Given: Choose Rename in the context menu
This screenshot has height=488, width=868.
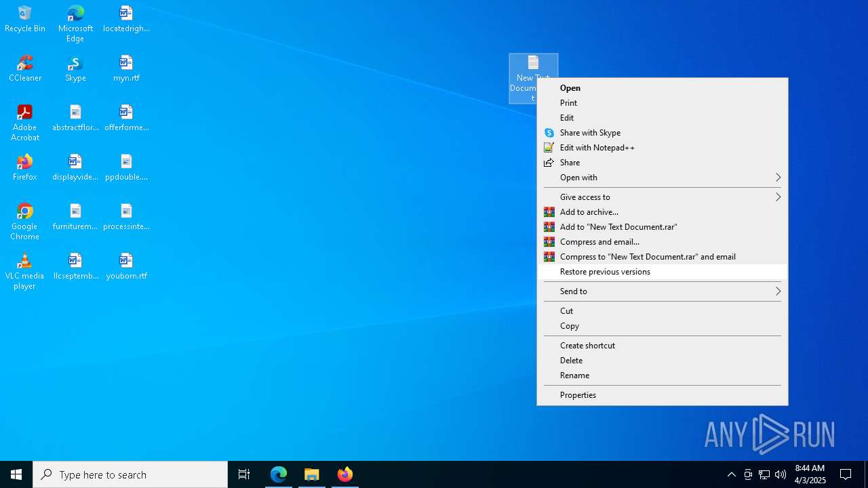Looking at the screenshot, I should [x=663, y=375].
